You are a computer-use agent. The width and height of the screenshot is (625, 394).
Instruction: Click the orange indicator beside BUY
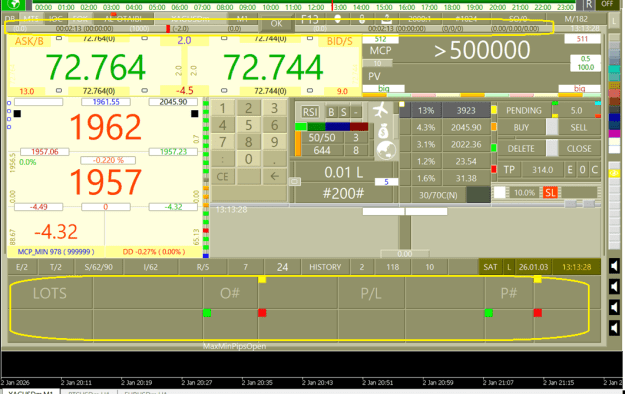494,127
